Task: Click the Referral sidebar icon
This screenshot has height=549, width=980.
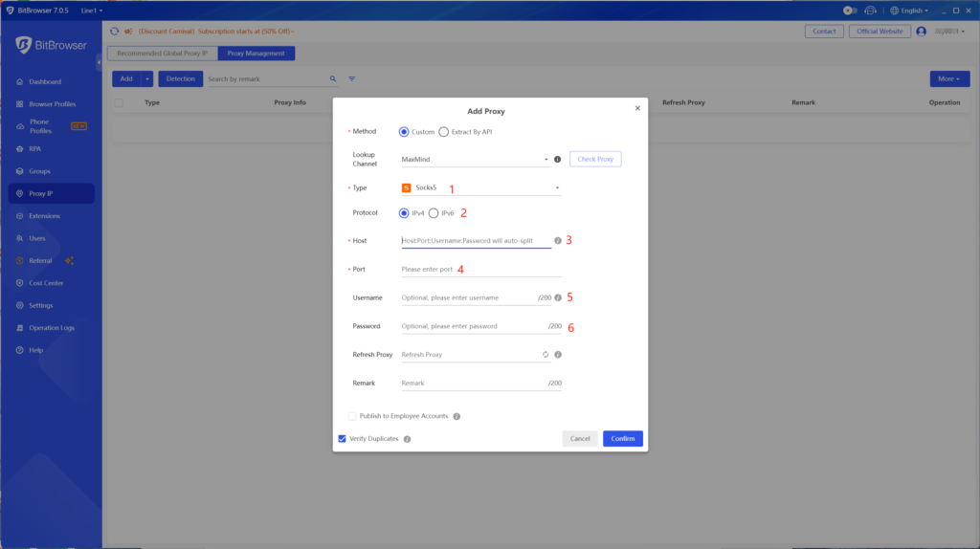Action: [x=20, y=260]
